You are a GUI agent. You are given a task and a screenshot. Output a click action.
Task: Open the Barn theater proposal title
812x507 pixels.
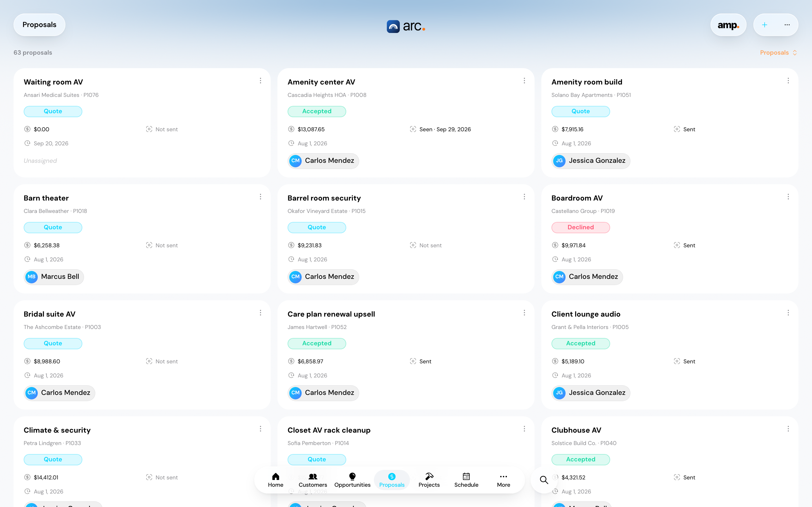46,198
